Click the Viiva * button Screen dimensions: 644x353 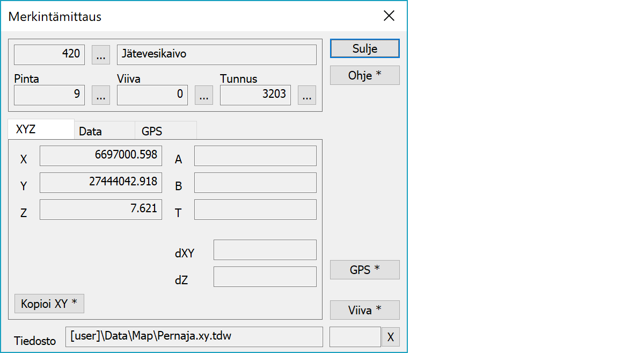(x=364, y=310)
